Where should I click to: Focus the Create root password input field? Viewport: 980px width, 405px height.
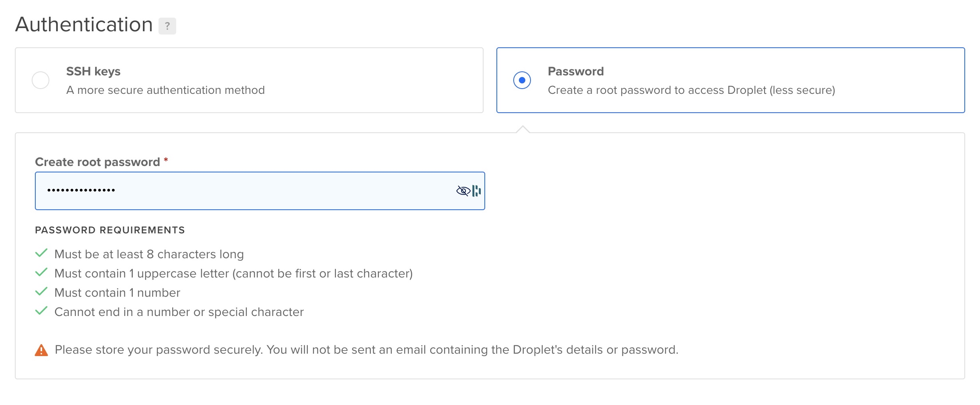click(x=260, y=191)
